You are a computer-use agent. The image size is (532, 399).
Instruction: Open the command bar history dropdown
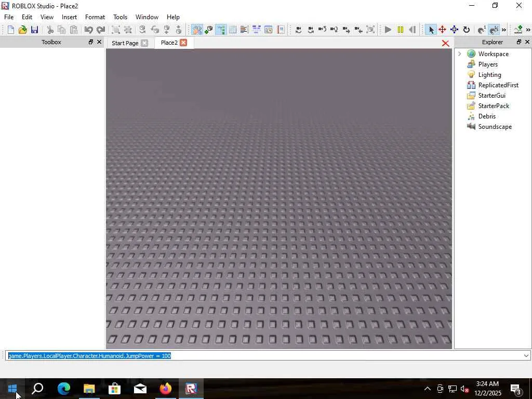pos(526,355)
